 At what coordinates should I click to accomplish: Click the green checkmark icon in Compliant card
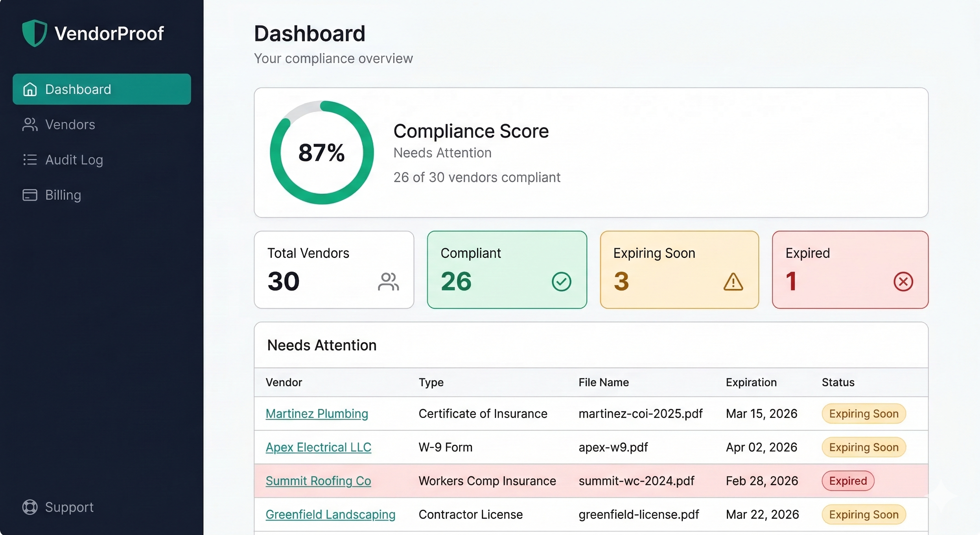[x=561, y=282]
